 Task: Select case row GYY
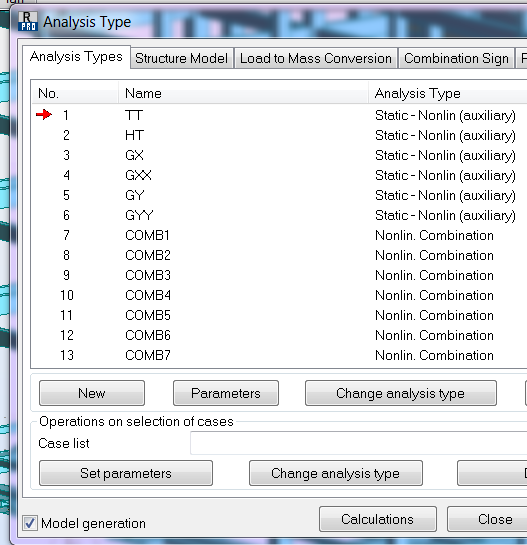pos(279,215)
